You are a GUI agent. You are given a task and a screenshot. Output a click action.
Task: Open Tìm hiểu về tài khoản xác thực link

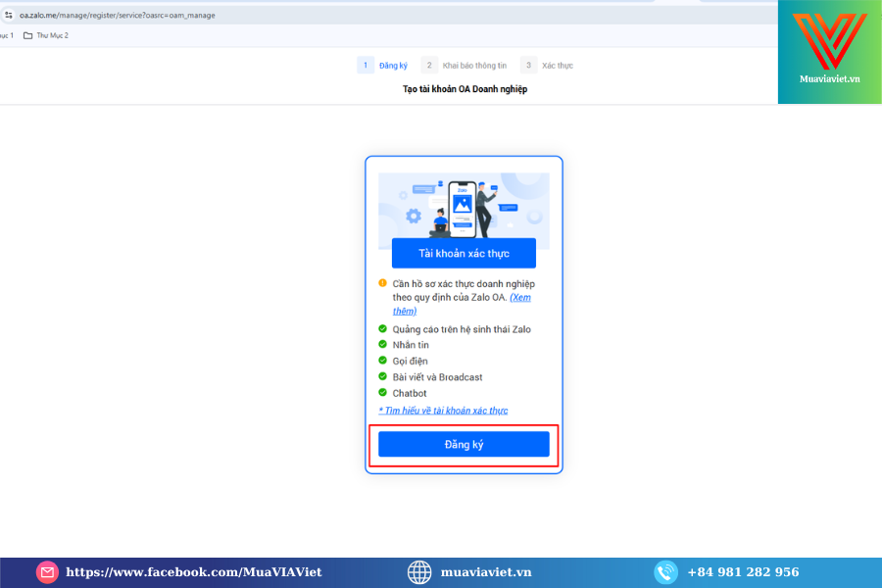pyautogui.click(x=443, y=411)
